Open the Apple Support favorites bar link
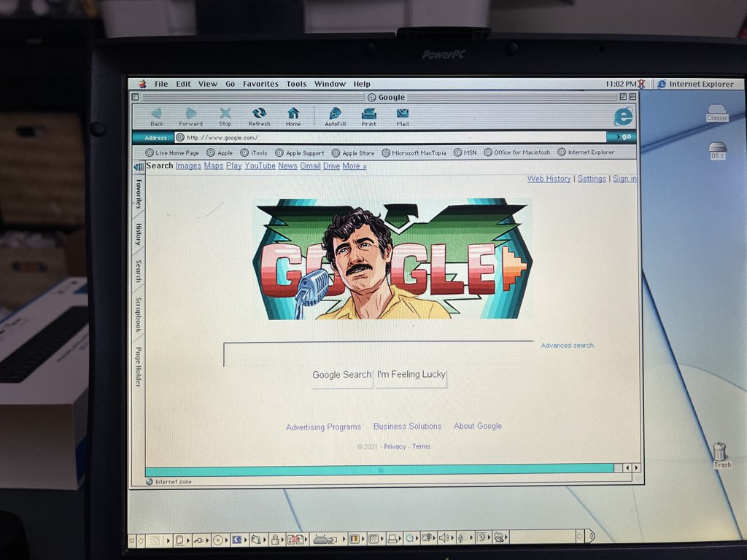 [300, 153]
